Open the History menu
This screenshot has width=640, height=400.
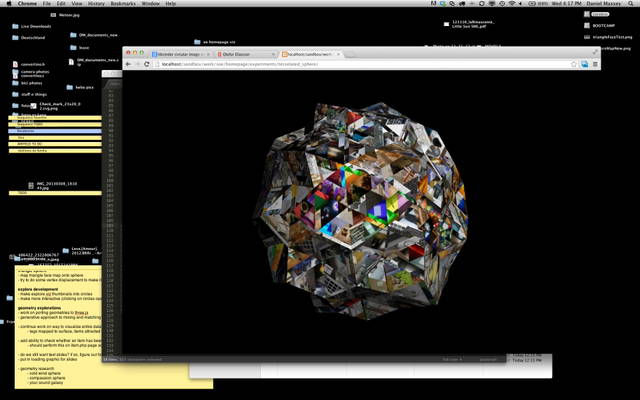coord(96,3)
